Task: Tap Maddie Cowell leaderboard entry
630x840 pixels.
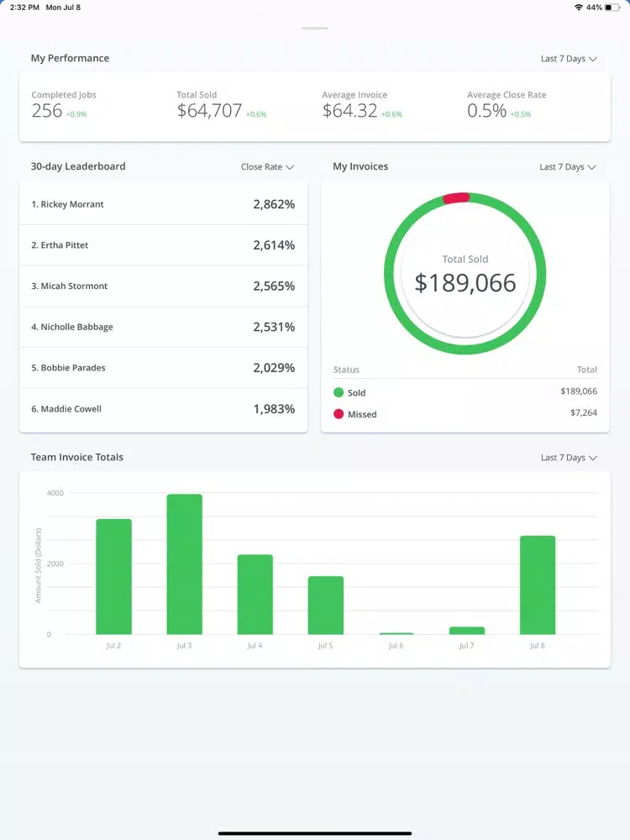Action: pyautogui.click(x=164, y=409)
